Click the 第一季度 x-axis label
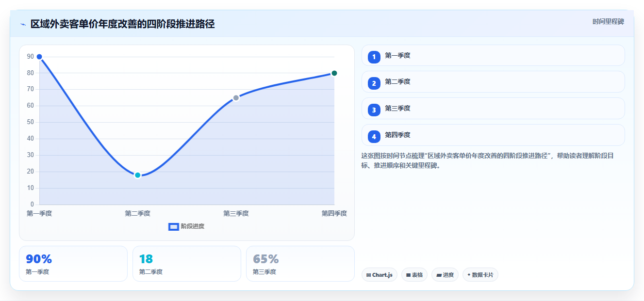The height and width of the screenshot is (301, 644). coord(39,213)
